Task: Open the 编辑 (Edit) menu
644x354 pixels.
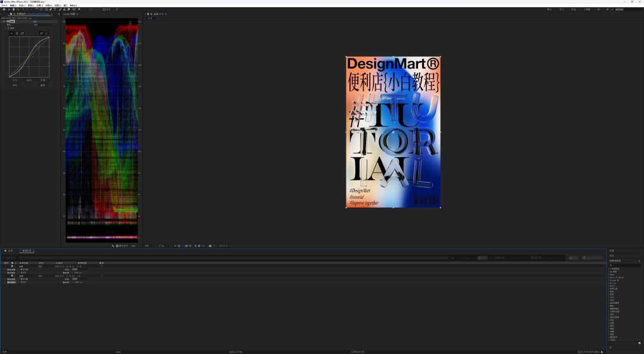Action: click(13, 5)
